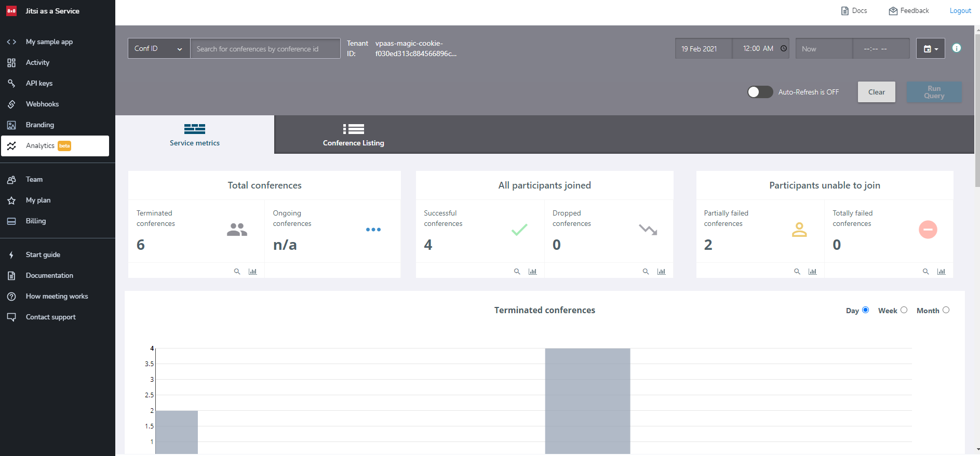Select the Week radio button
The width and height of the screenshot is (980, 456).
[904, 310]
